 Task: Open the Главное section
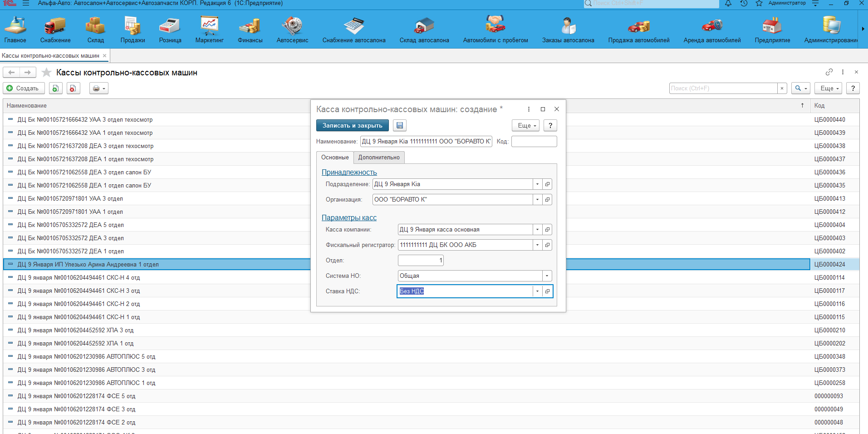pyautogui.click(x=15, y=30)
